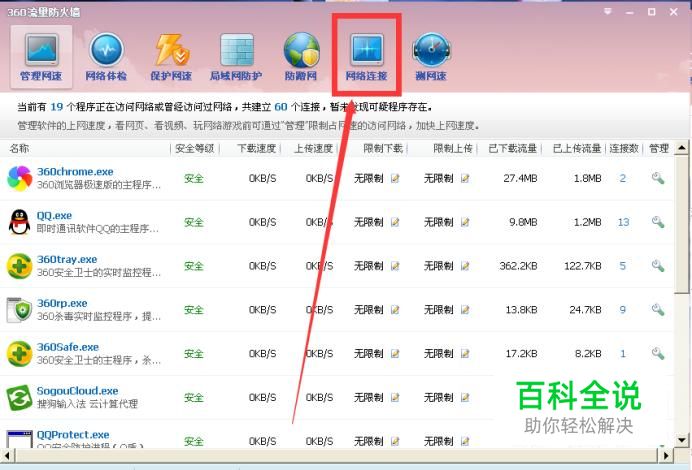Open the 网络连接 monitor icon

367,50
